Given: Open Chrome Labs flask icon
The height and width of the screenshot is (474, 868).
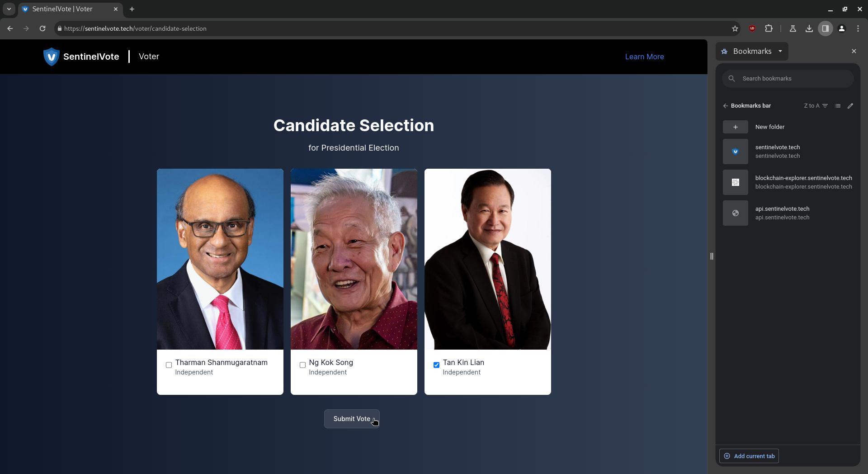Looking at the screenshot, I should (793, 28).
